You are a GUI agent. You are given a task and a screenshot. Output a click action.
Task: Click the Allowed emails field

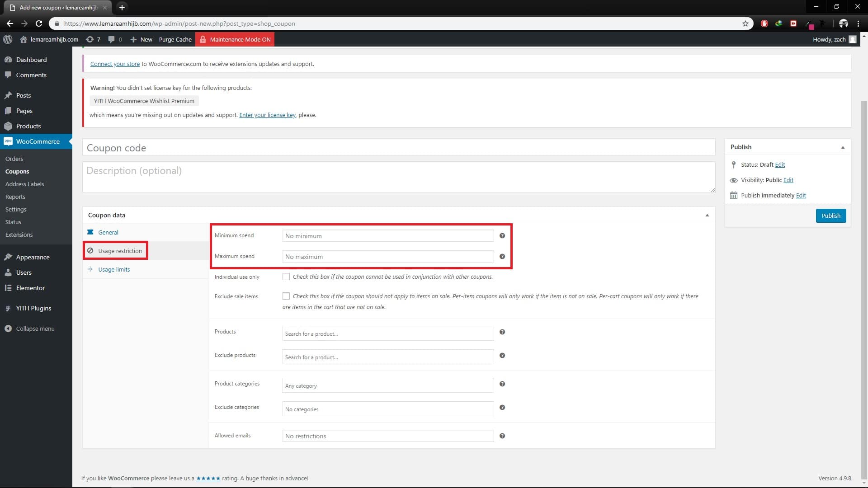[x=388, y=436]
